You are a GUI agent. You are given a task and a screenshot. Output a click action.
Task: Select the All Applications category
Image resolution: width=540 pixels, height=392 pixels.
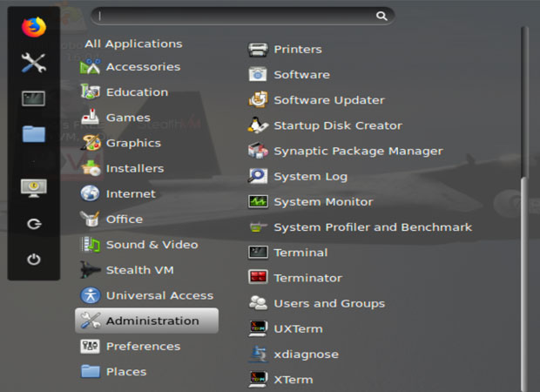pos(133,44)
